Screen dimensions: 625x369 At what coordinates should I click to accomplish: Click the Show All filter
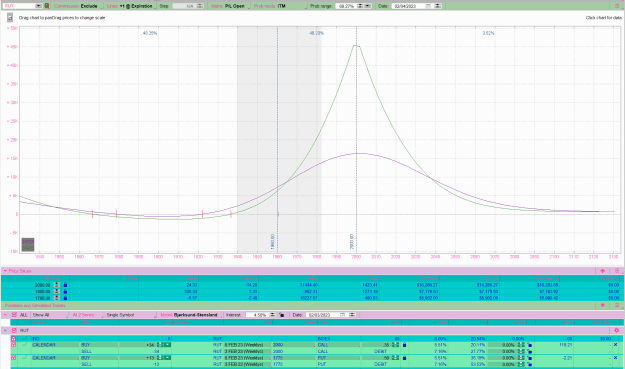tap(41, 315)
